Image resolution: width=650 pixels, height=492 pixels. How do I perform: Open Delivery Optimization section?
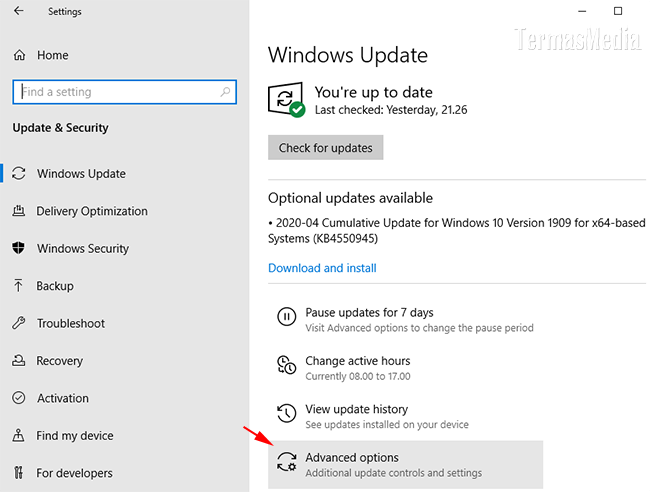coord(92,211)
